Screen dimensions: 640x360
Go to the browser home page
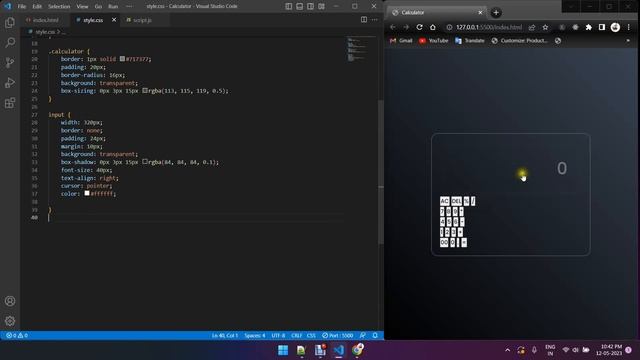433,27
